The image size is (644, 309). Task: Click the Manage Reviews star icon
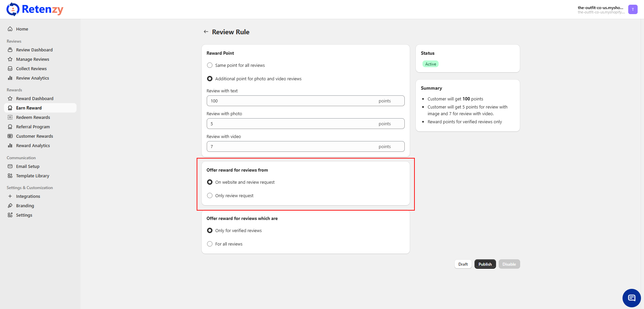pos(10,59)
